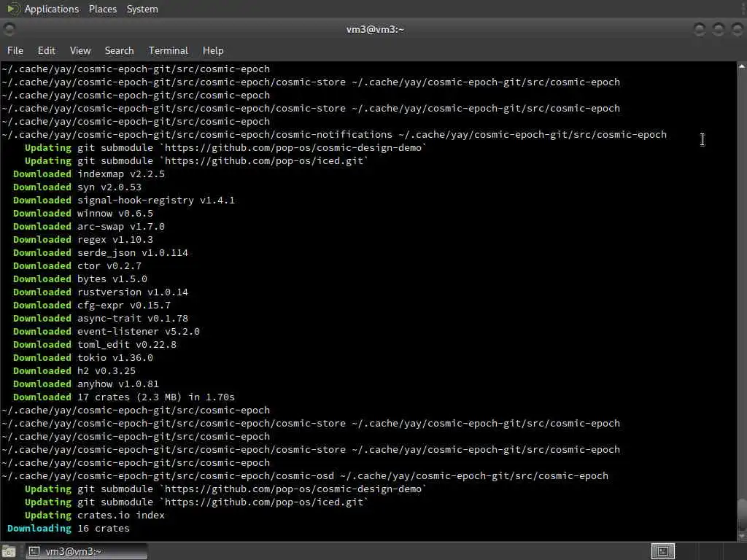
Task: Click the scrollbar up arrow
Action: point(742,66)
